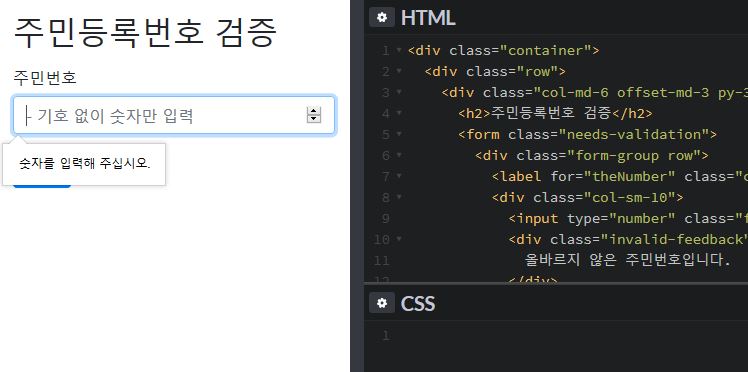Click the CSS panel title
Screen dimensions: 748x372
pyautogui.click(x=418, y=303)
